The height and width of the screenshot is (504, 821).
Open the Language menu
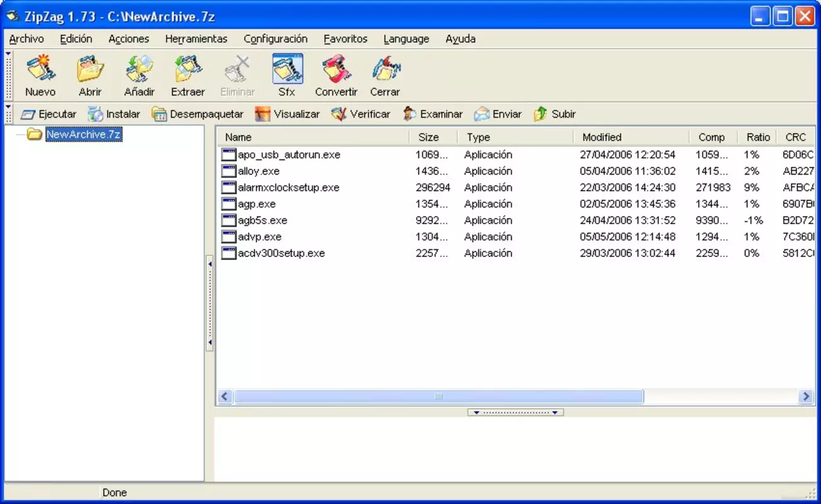pos(406,39)
